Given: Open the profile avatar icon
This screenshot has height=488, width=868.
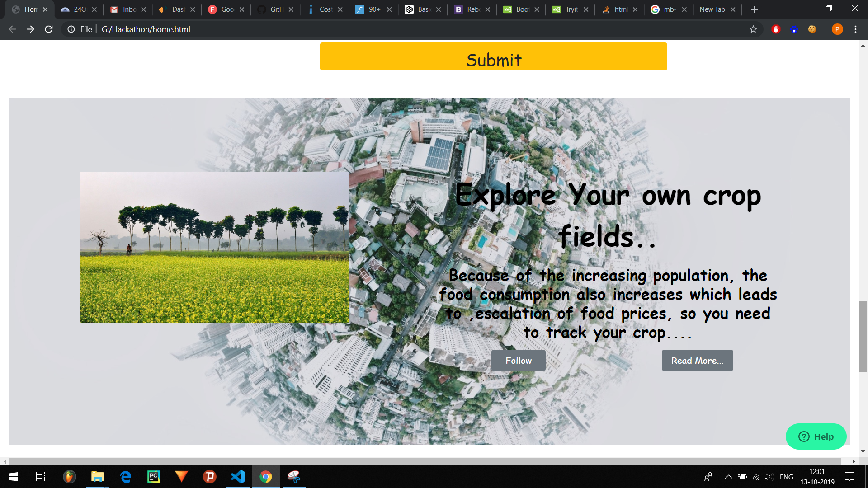Looking at the screenshot, I should pyautogui.click(x=837, y=29).
